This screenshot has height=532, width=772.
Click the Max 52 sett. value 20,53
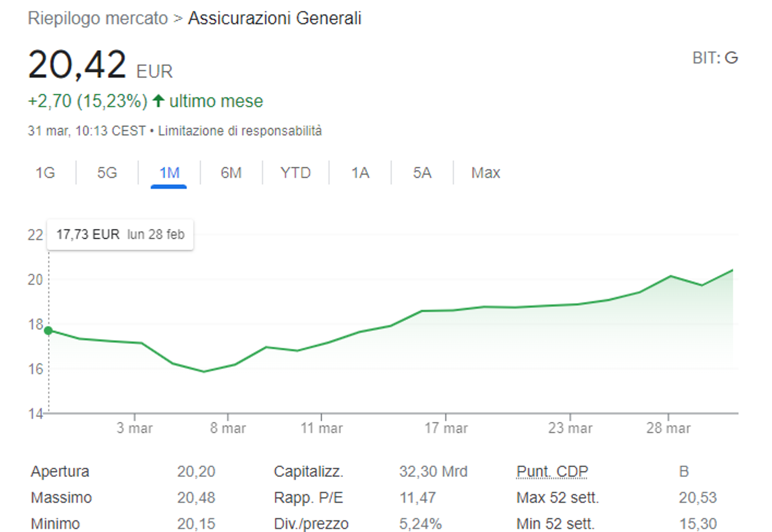point(698,498)
